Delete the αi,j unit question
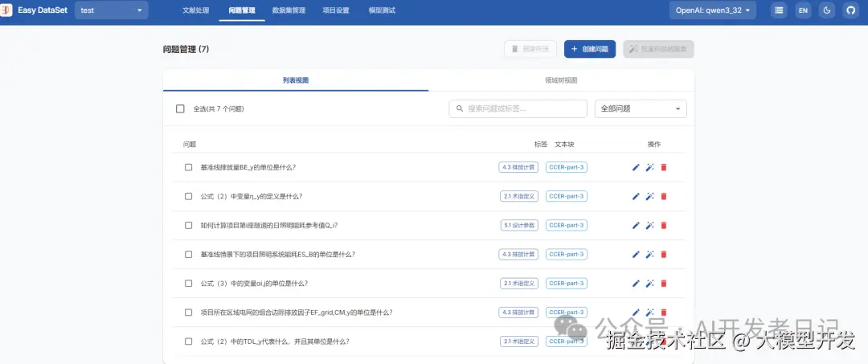Screen dimensions: 868x364 tap(664, 283)
